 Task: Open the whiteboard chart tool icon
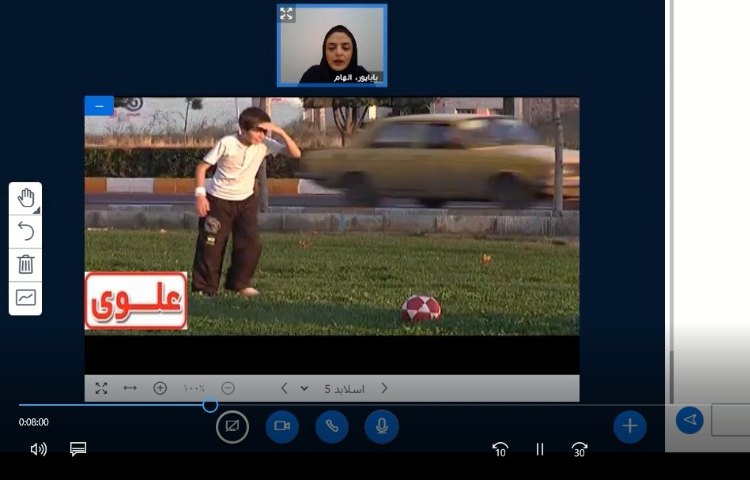coord(25,297)
